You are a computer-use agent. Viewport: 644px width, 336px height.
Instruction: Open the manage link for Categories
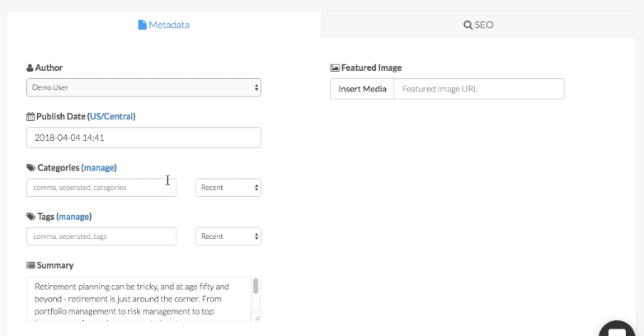pyautogui.click(x=99, y=168)
